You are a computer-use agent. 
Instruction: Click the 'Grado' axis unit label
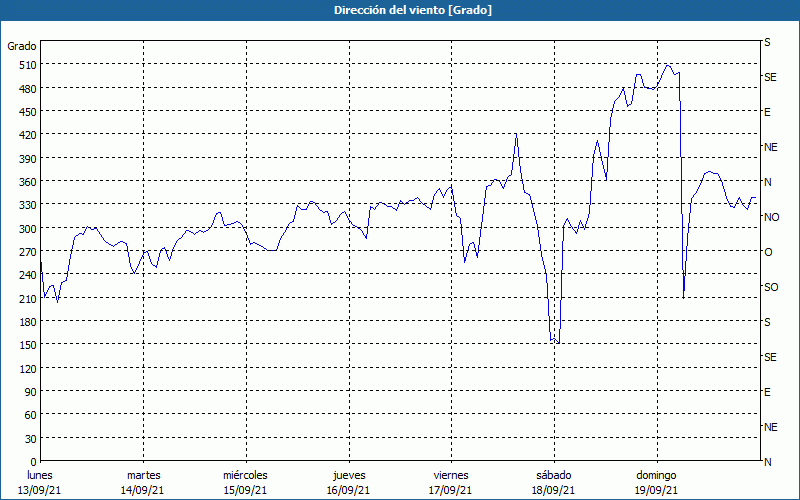click(22, 46)
